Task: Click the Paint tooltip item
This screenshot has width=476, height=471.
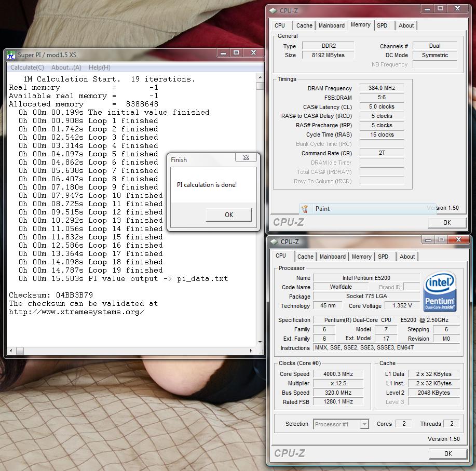Action: (x=368, y=209)
